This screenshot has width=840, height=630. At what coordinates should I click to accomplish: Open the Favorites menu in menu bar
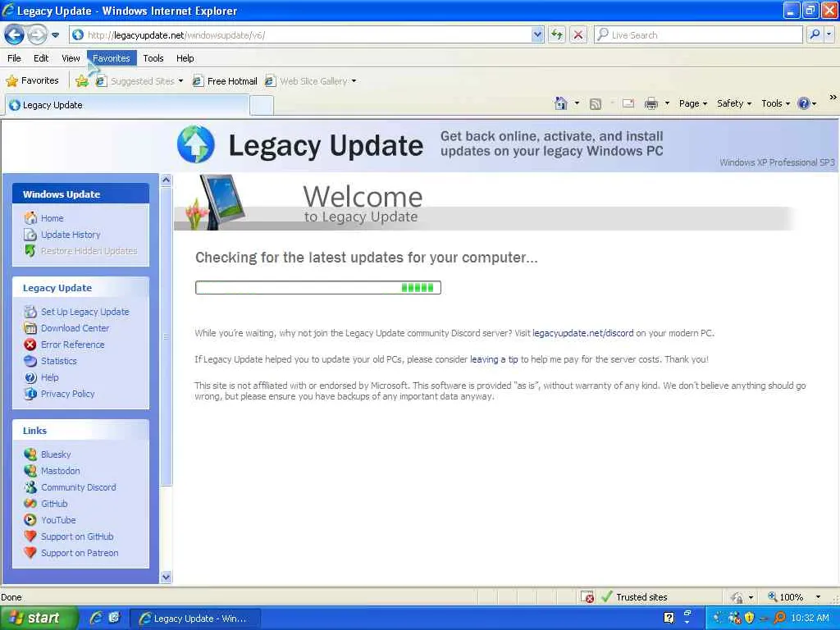coord(112,58)
